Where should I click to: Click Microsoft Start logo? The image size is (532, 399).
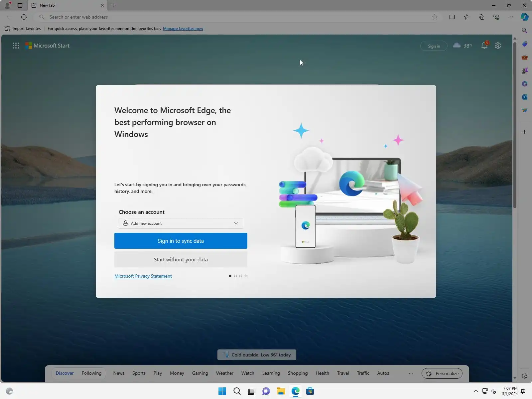(x=48, y=46)
